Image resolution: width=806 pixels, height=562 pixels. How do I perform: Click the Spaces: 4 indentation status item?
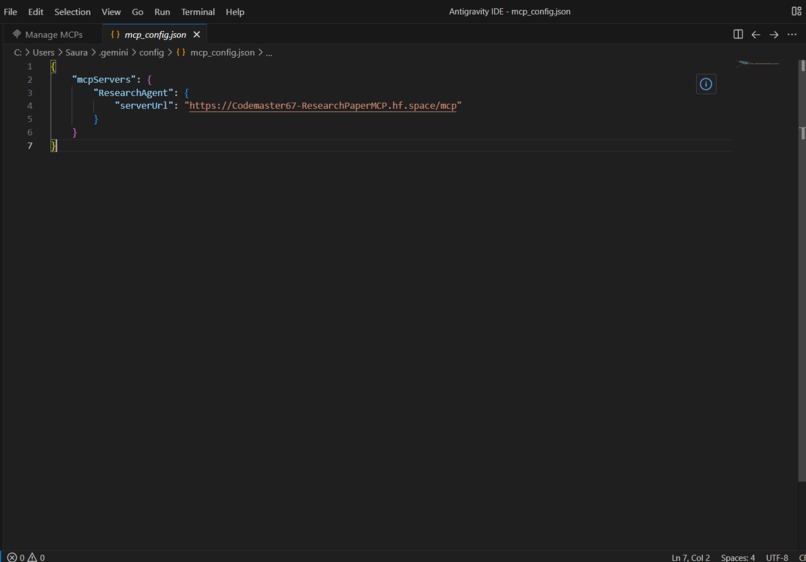pos(738,557)
